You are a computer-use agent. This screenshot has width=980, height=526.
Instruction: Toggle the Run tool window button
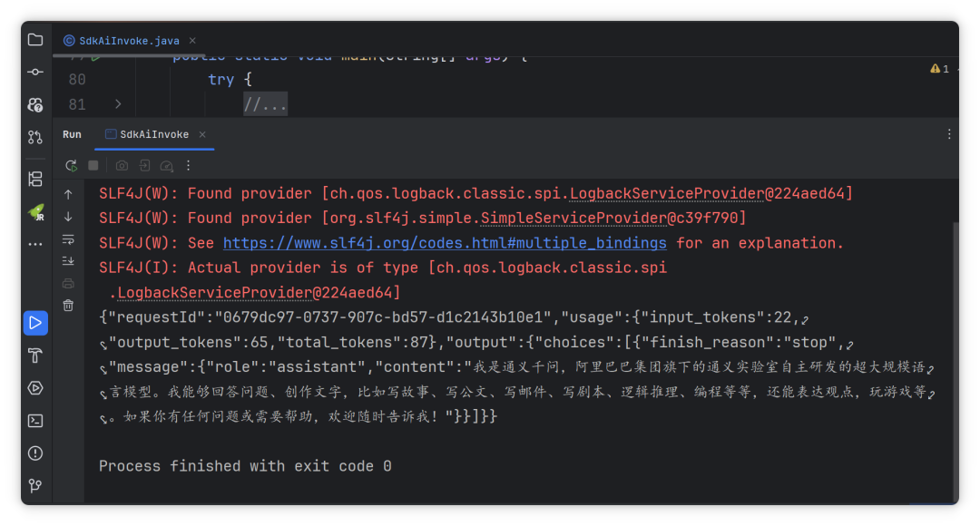(x=35, y=323)
